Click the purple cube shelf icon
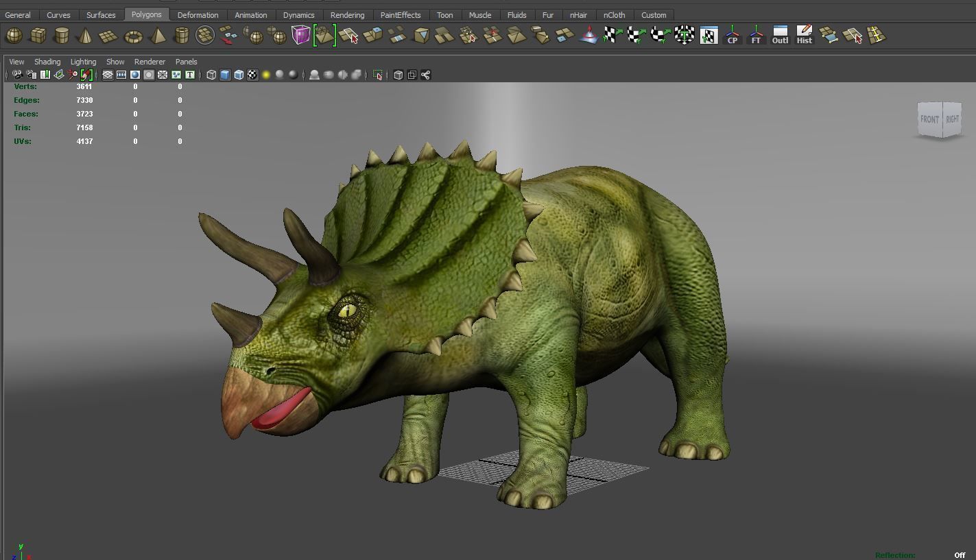Image resolution: width=976 pixels, height=560 pixels. (x=300, y=35)
